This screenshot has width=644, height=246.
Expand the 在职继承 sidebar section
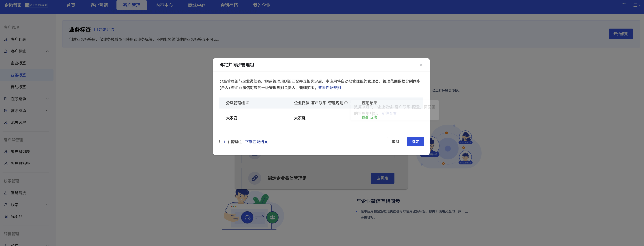coord(47,99)
